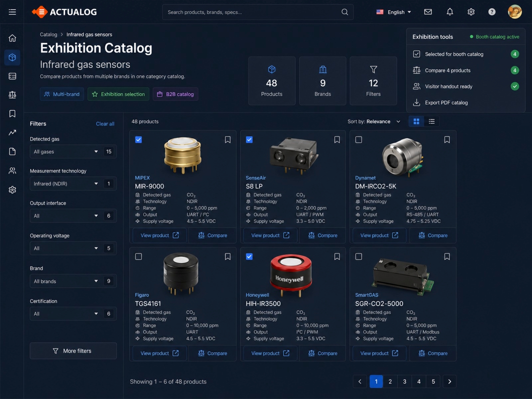Viewport: 532px width, 399px height.
Task: Uncheck S8 LP selection checkbox
Action: click(x=249, y=140)
